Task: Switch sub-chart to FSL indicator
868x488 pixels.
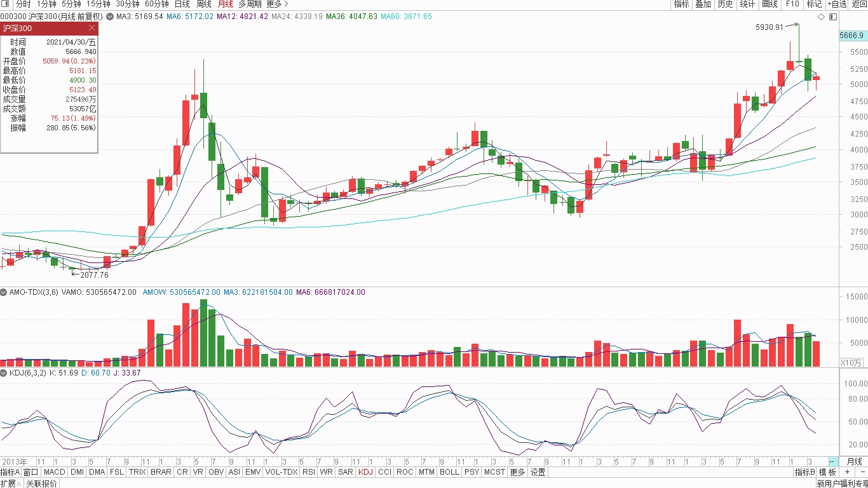Action: (117, 472)
